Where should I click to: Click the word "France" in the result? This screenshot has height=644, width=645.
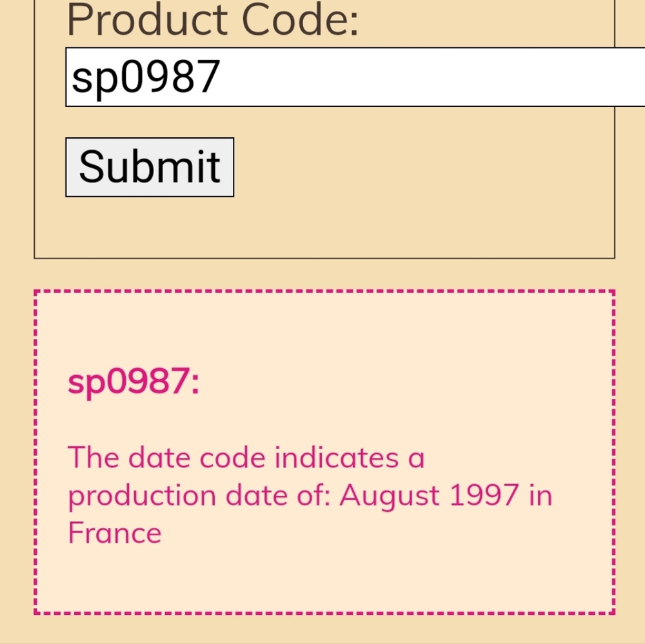[x=114, y=533]
